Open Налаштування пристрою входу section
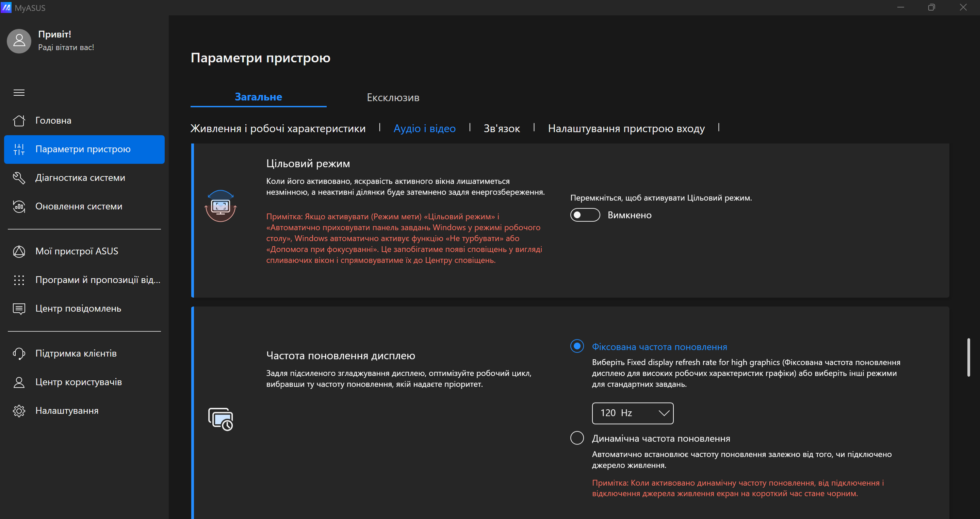This screenshot has height=519, width=980. point(626,129)
